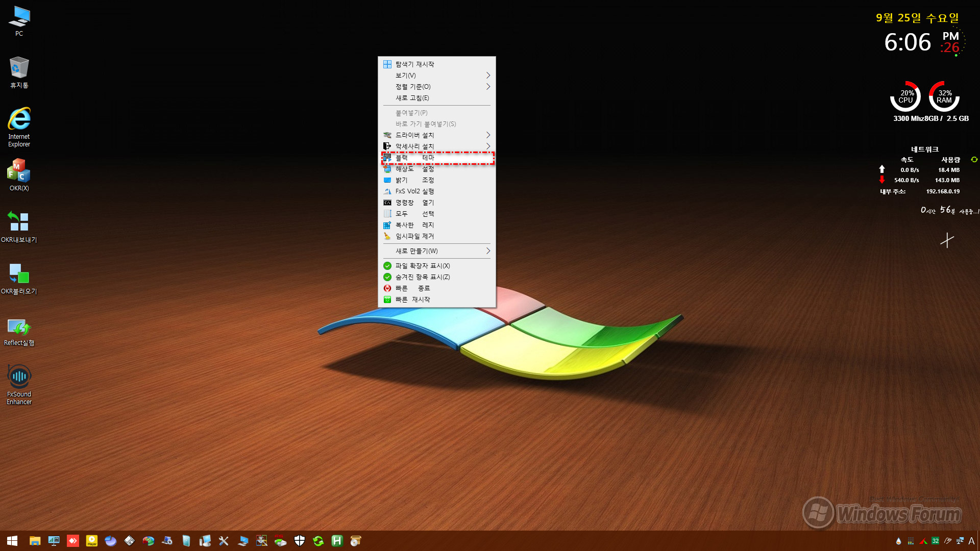980x551 pixels.
Task: Select 임시파일 제거 menu entry
Action: 437,236
